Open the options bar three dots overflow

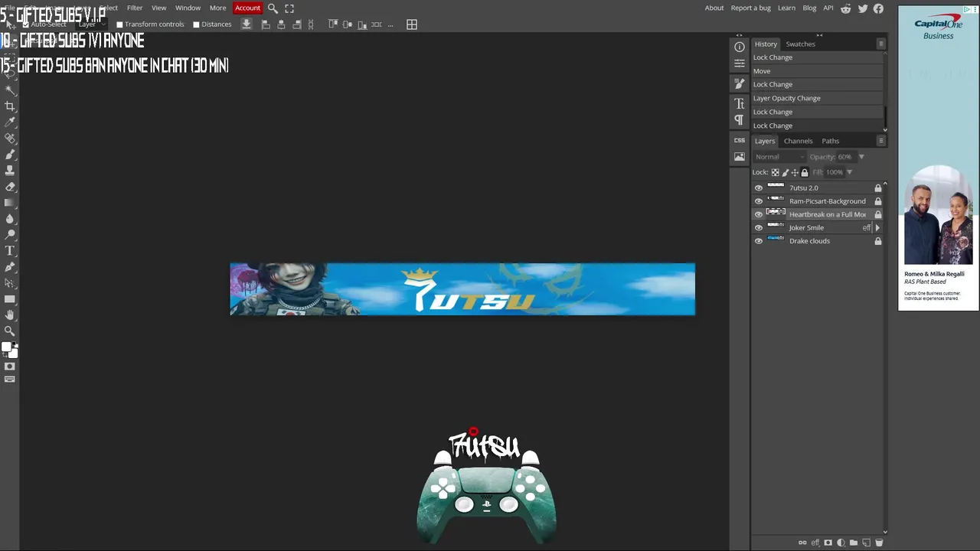[390, 24]
